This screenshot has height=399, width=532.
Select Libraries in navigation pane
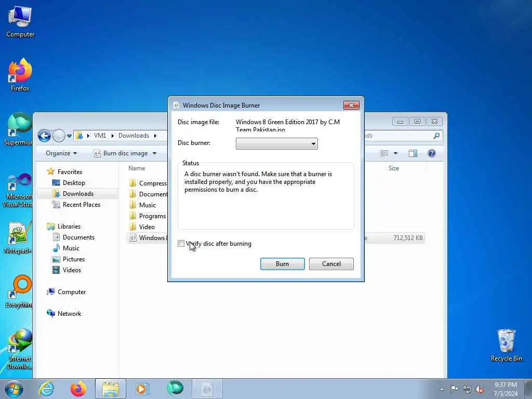click(x=69, y=227)
